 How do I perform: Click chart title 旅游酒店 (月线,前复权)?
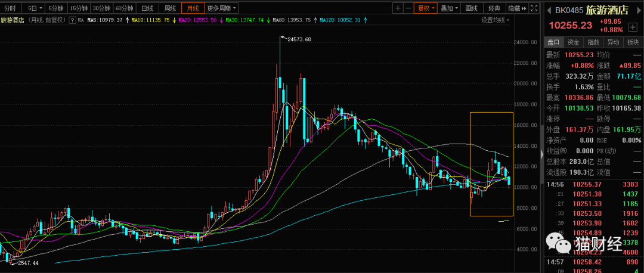coord(33,20)
